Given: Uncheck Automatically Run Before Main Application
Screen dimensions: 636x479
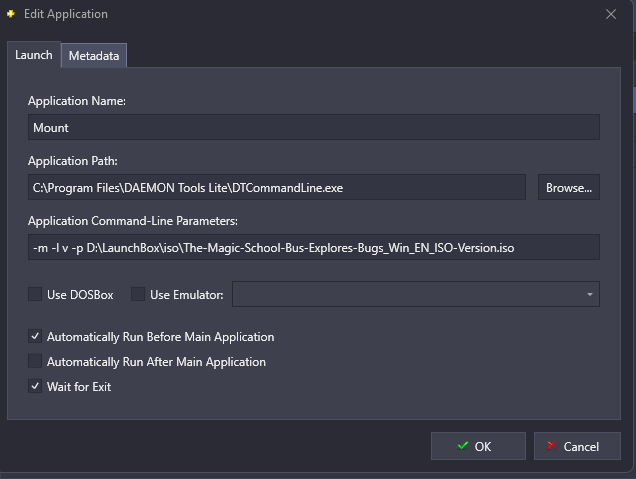Looking at the screenshot, I should (35, 336).
